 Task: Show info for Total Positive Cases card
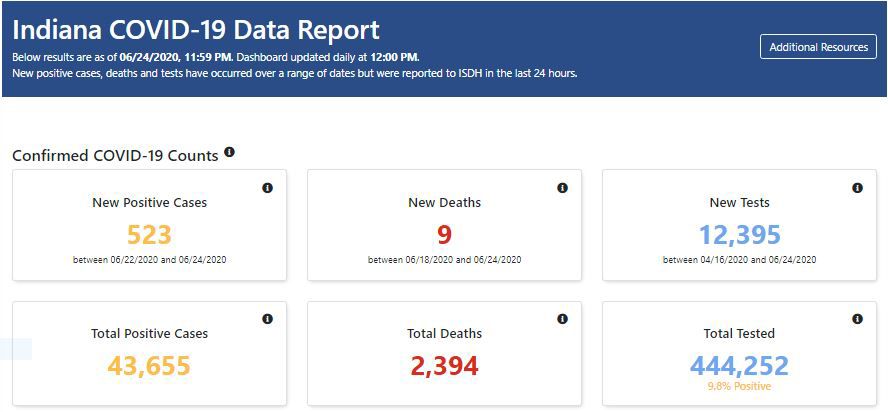(267, 319)
